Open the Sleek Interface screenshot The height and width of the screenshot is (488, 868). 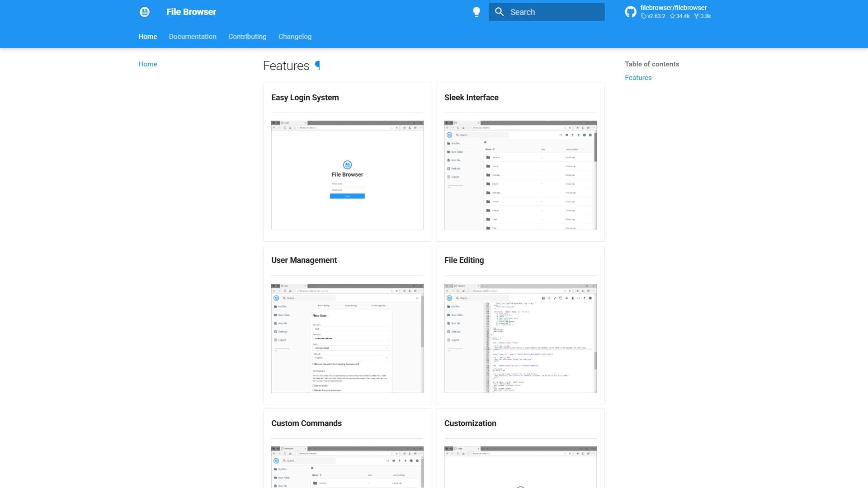coord(520,175)
